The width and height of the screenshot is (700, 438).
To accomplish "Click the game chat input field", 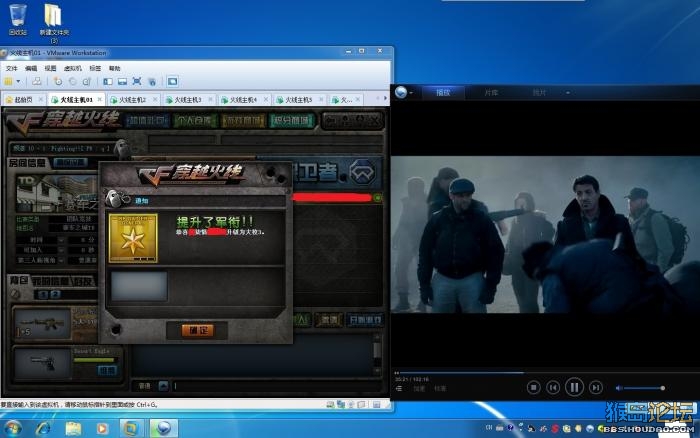I will 277,386.
